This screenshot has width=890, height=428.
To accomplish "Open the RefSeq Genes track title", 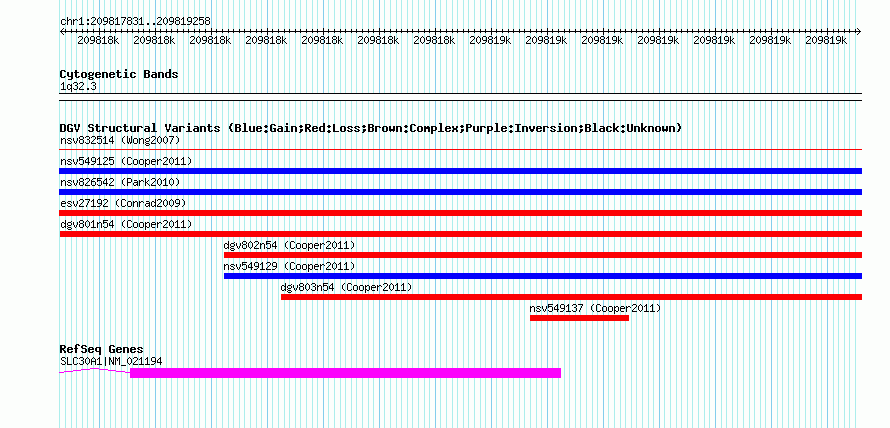I will (102, 349).
